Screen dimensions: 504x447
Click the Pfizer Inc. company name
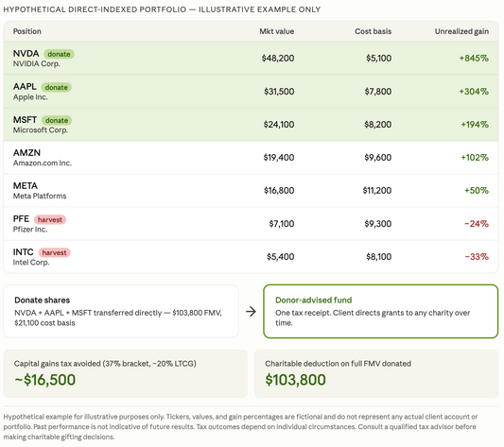pos(30,230)
